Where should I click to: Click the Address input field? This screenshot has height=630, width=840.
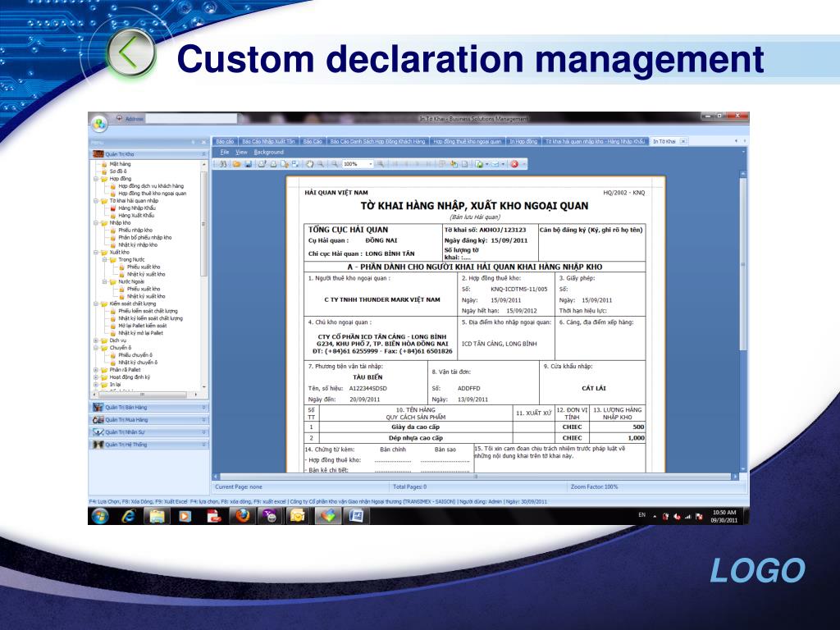pyautogui.click(x=192, y=118)
